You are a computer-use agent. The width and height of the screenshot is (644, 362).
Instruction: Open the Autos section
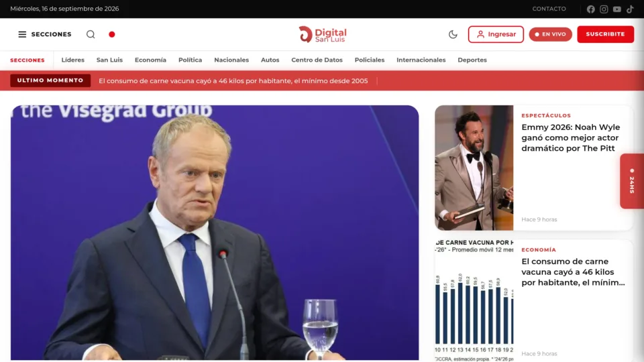270,60
